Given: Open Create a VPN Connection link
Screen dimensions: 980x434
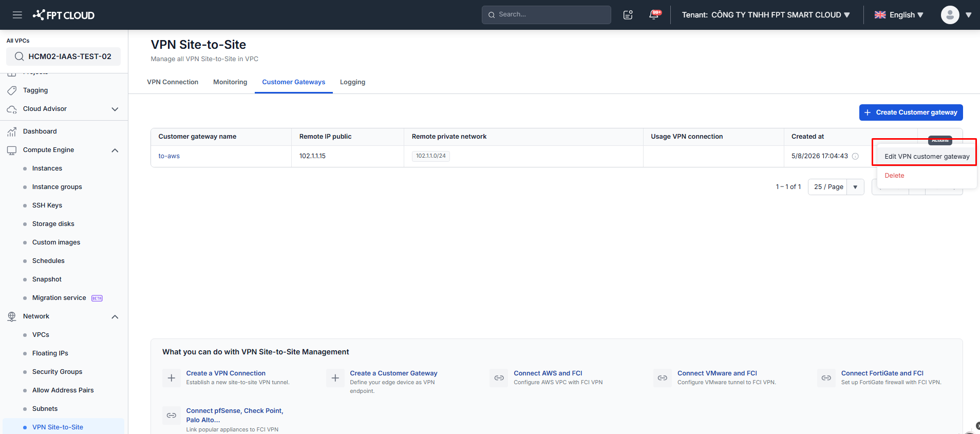Looking at the screenshot, I should pyautogui.click(x=226, y=373).
